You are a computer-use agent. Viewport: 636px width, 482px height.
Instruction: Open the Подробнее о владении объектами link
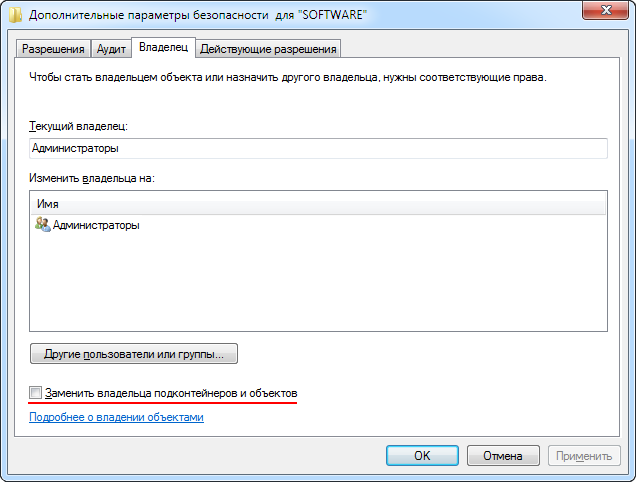point(116,417)
